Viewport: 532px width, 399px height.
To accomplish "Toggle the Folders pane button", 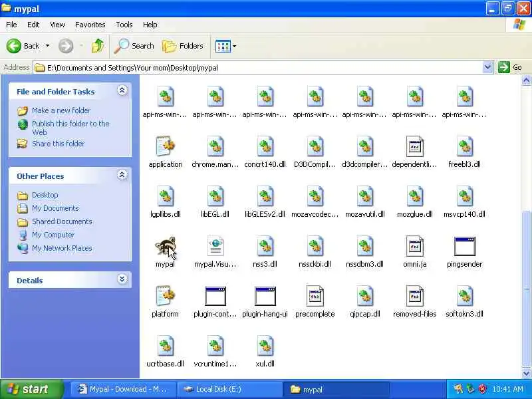I will click(x=182, y=46).
